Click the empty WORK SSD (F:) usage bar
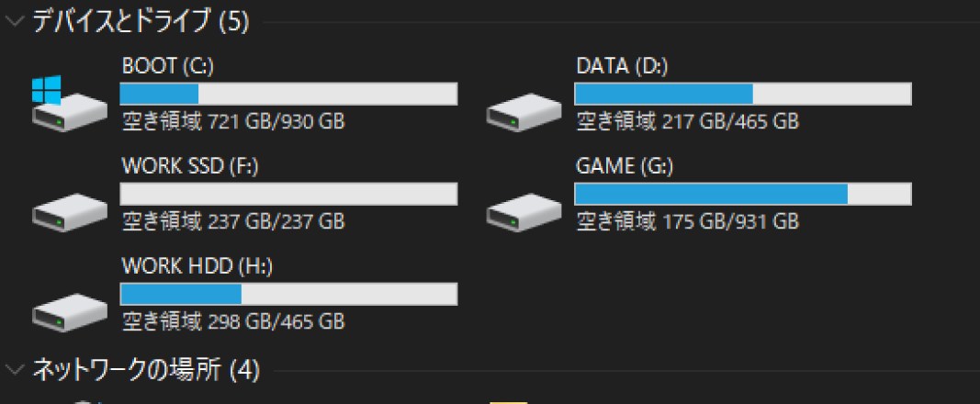This screenshot has width=980, height=404. point(288,194)
